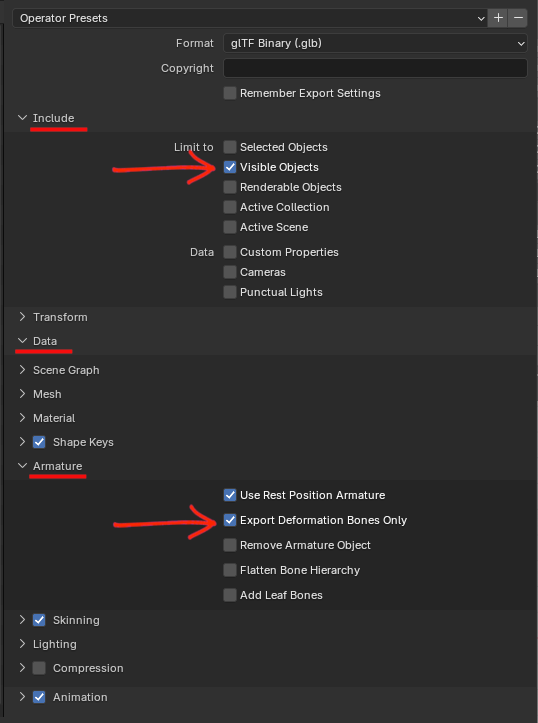The width and height of the screenshot is (538, 723).
Task: Open the Format glTF Binary dropdown
Action: coord(375,43)
